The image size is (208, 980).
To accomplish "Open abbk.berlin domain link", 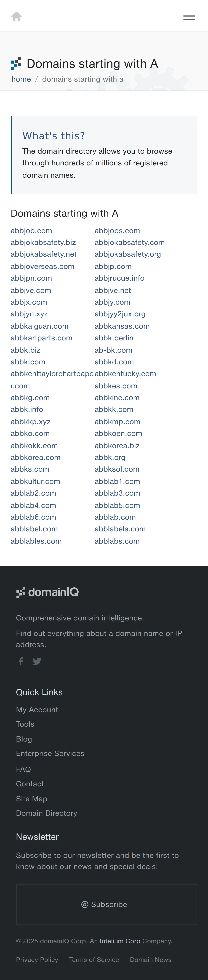I will click(x=114, y=338).
